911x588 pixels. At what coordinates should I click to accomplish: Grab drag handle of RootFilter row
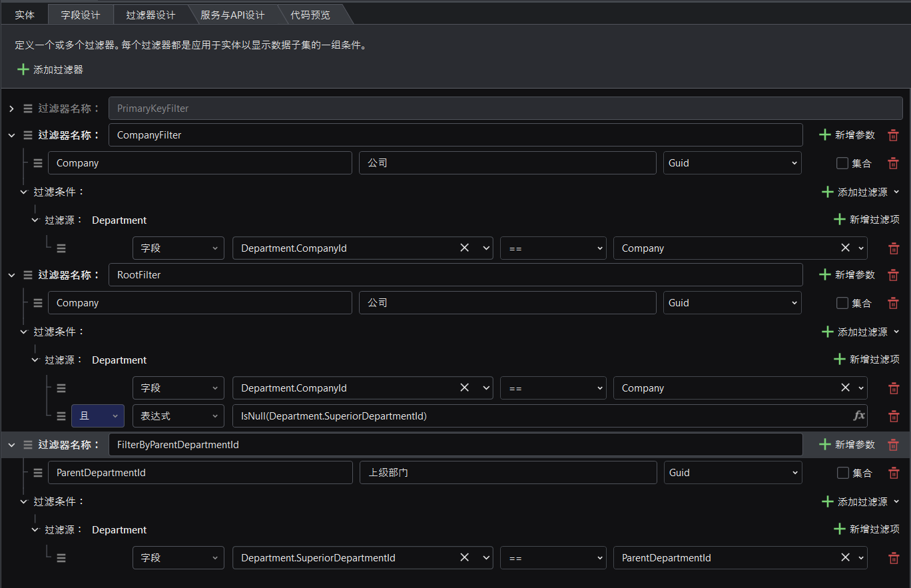(x=27, y=275)
